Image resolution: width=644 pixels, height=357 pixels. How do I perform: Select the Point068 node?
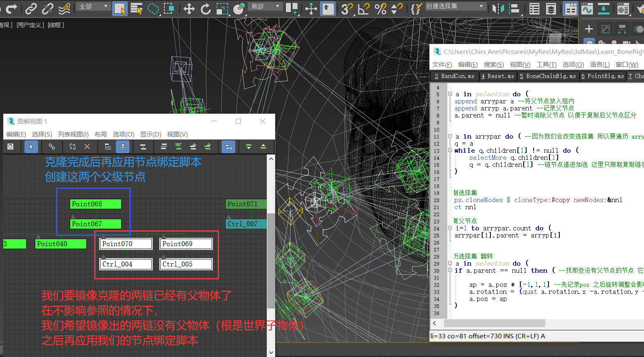click(96, 204)
